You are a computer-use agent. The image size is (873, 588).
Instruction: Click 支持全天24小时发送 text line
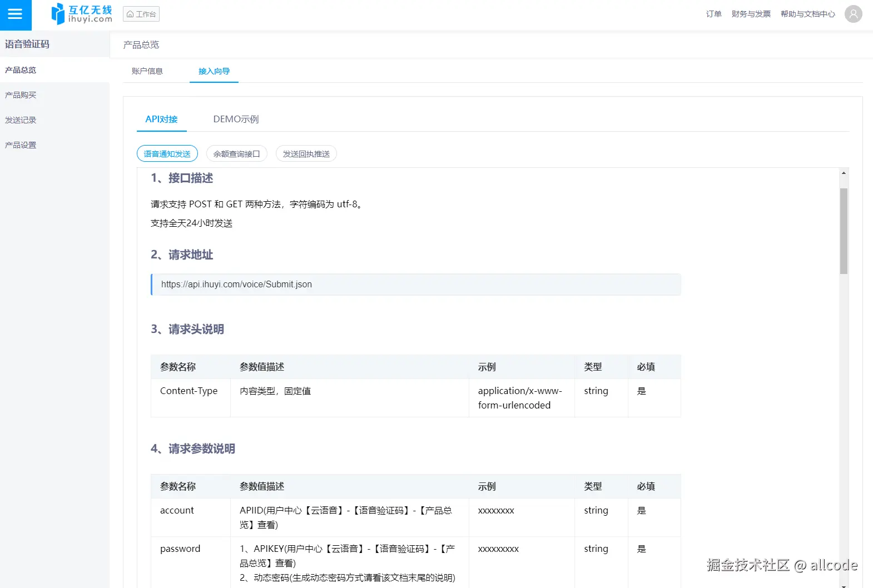point(191,223)
